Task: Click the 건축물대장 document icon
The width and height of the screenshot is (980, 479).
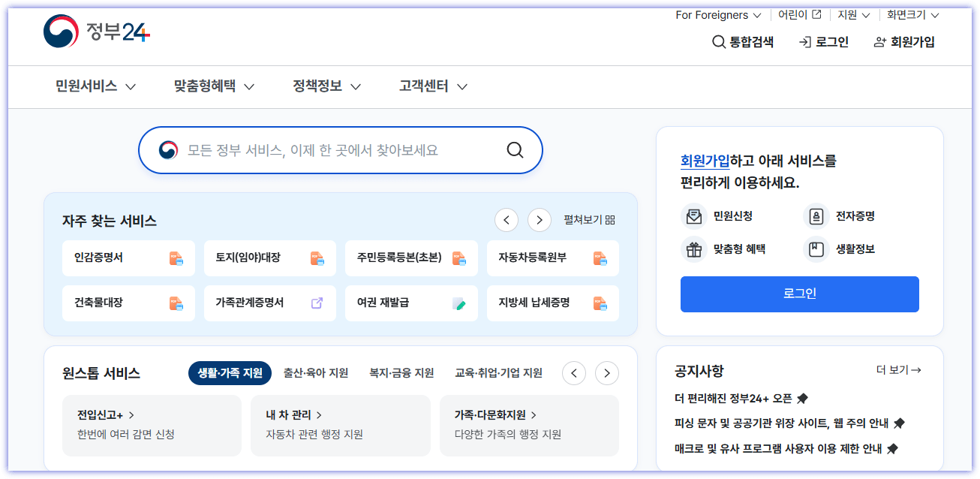Action: [176, 303]
